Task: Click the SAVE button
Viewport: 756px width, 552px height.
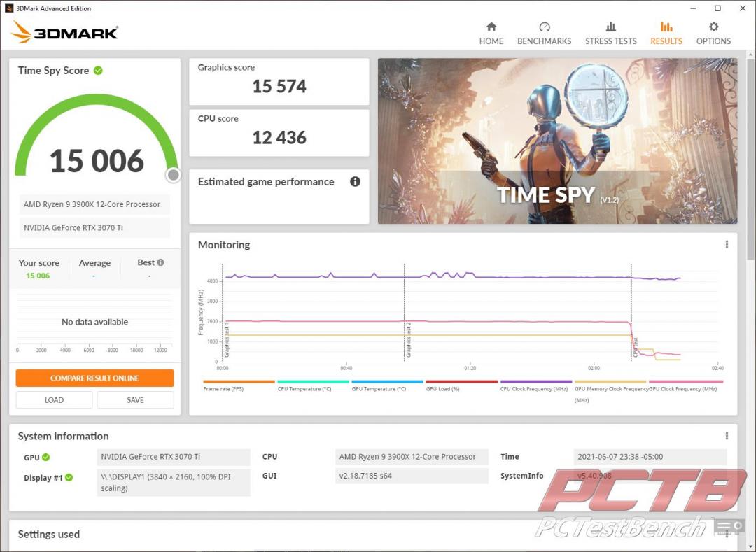Action: click(x=135, y=399)
